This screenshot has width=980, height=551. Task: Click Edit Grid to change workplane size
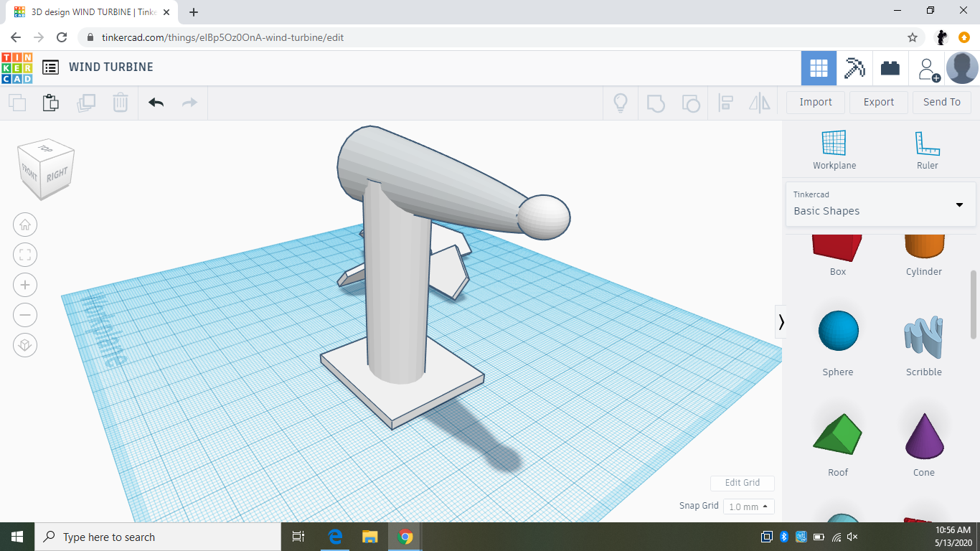pos(742,483)
